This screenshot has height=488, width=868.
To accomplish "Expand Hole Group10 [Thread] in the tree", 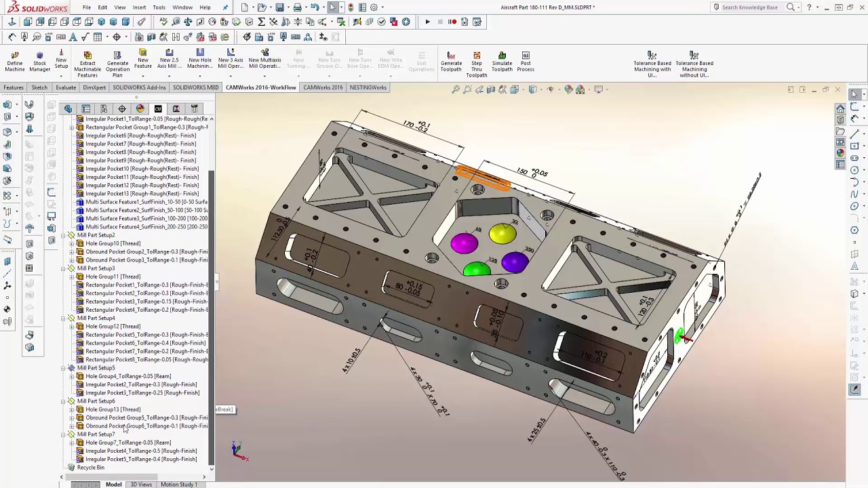I will 72,243.
